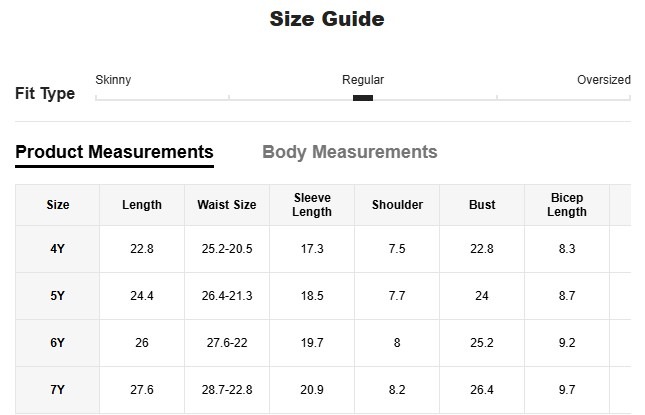Click the Sleeve Length column header

click(312, 205)
